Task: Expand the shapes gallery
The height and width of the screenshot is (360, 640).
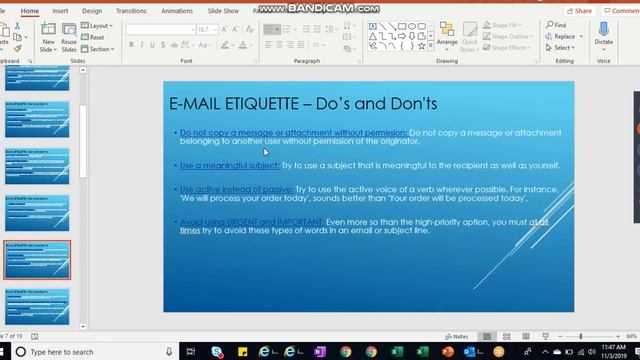Action: pyautogui.click(x=431, y=47)
